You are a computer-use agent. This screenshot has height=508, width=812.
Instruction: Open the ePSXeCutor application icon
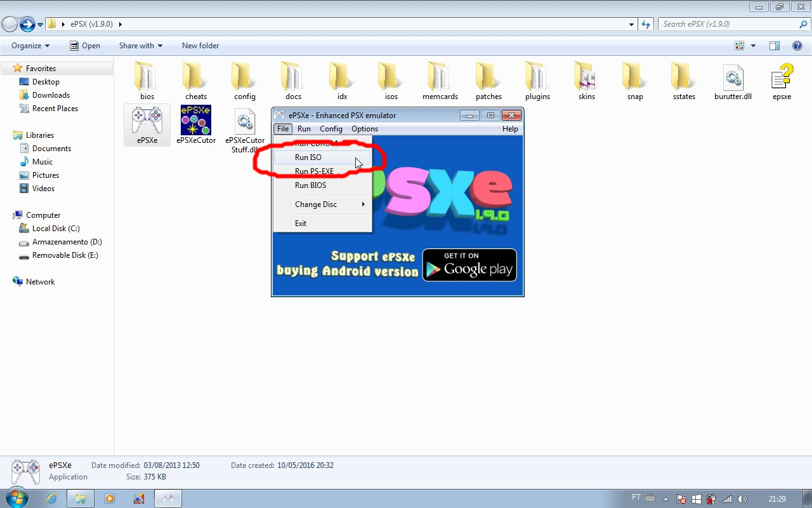point(196,121)
